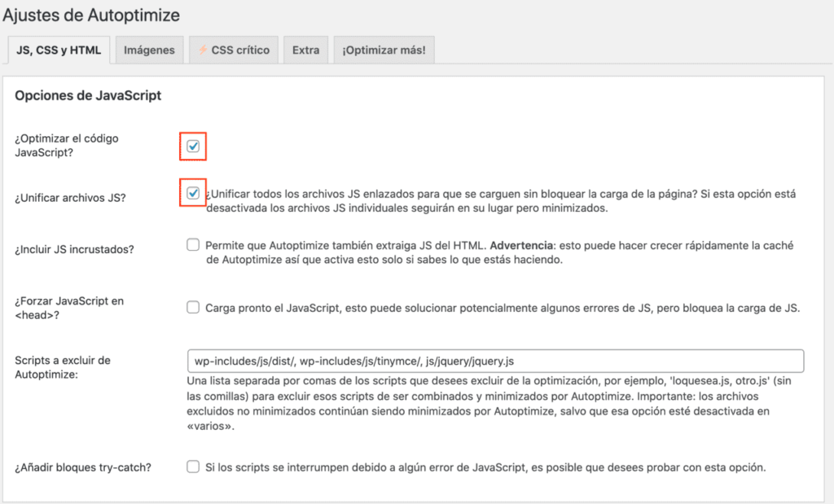Image resolution: width=834 pixels, height=504 pixels.
Task: Enable ¿Añadir bloques try-catch?
Action: pyautogui.click(x=193, y=466)
